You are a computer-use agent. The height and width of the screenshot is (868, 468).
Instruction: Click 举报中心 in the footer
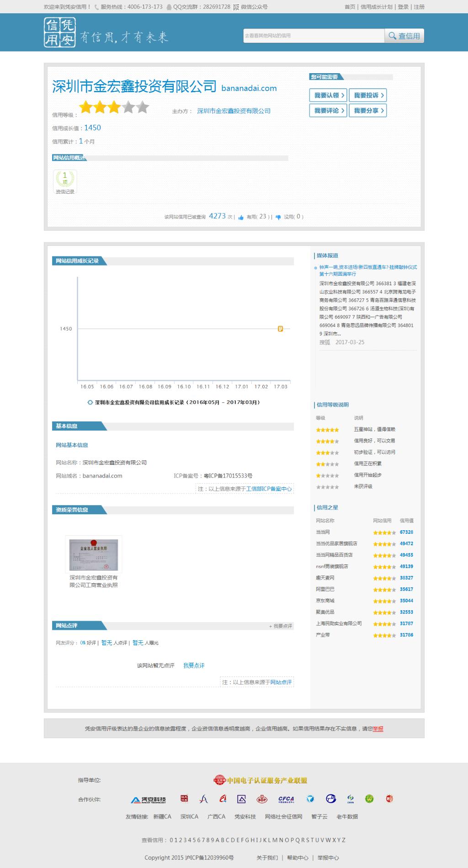point(328,857)
